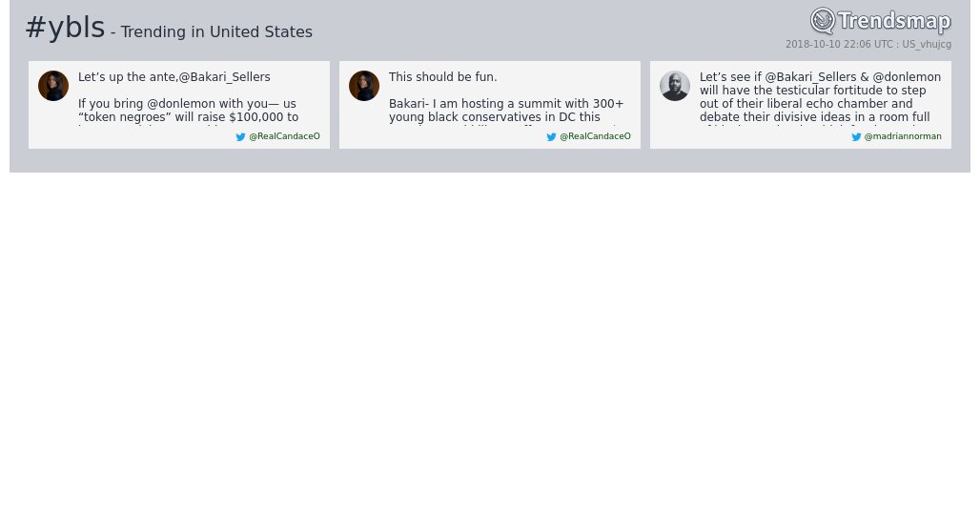The width and height of the screenshot is (980, 511).
Task: Open the avatar on the 'This should be fun' tweet
Action: pyautogui.click(x=364, y=86)
